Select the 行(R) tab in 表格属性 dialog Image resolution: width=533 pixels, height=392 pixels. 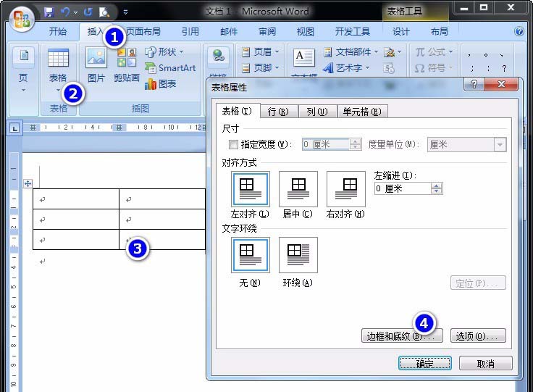click(278, 112)
